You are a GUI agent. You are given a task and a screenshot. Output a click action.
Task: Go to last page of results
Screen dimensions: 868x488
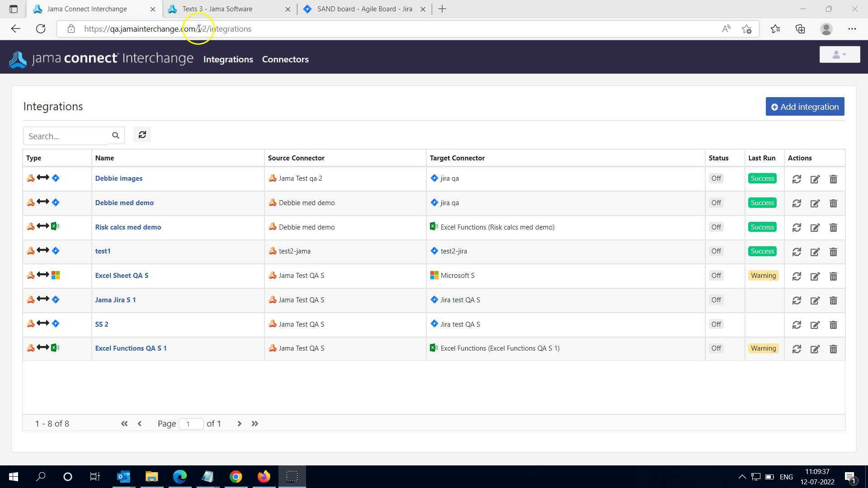click(255, 424)
